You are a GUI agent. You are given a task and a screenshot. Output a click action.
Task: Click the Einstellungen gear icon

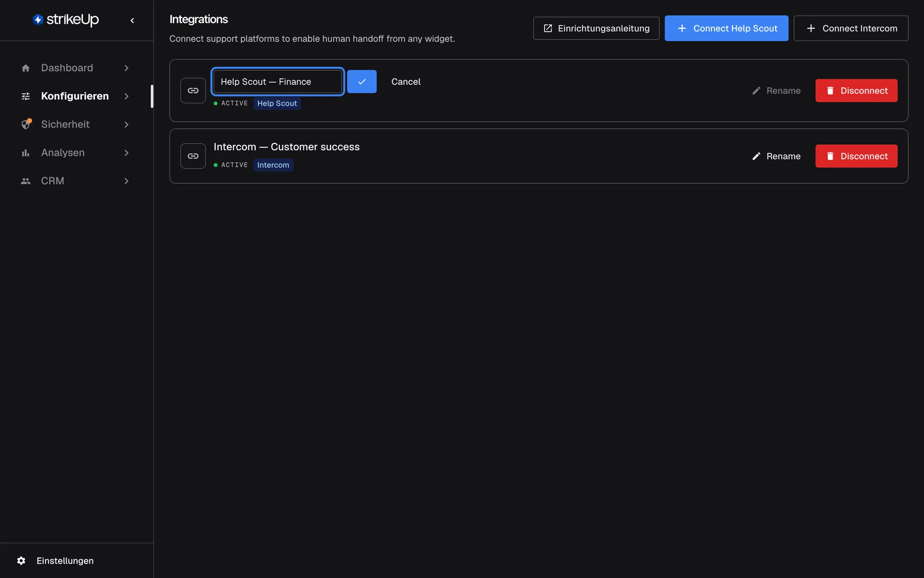coord(21,561)
